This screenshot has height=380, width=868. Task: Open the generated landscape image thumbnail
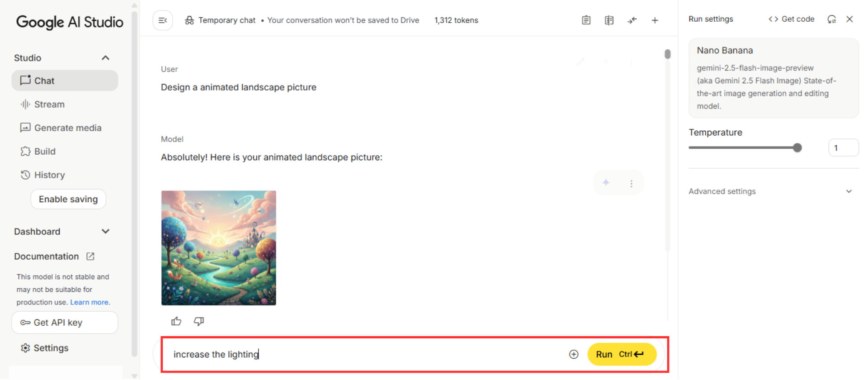tap(218, 248)
